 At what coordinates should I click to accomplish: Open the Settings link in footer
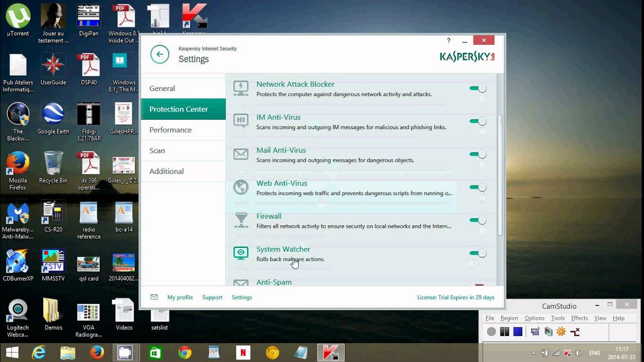point(242,297)
